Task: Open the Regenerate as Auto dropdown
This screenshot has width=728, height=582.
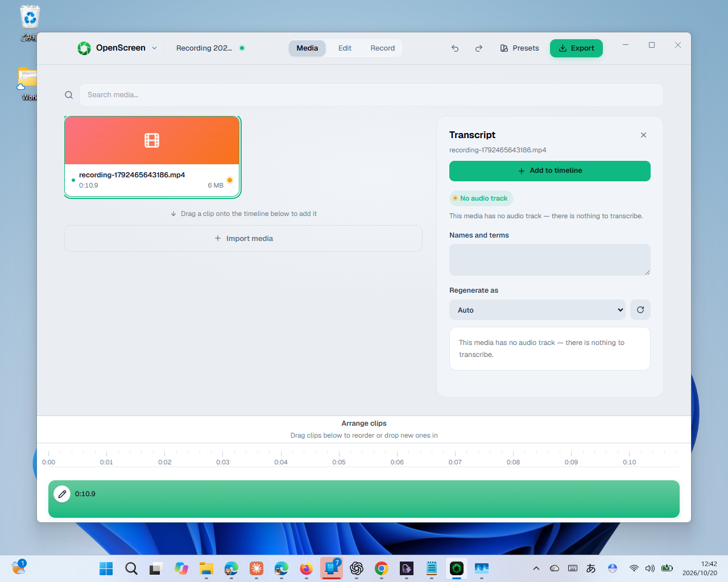Action: (x=537, y=310)
